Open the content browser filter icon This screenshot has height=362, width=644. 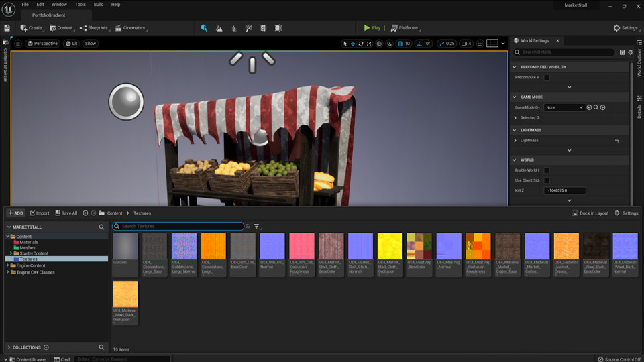[256, 226]
